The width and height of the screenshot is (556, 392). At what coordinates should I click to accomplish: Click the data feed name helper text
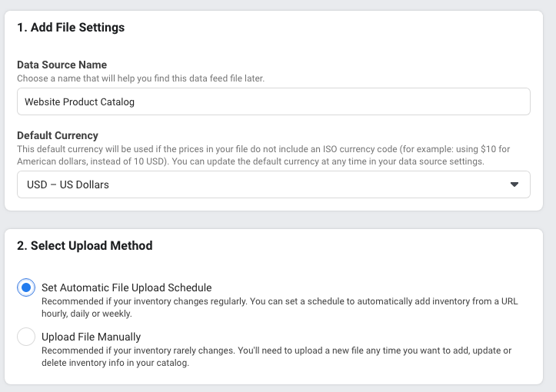(141, 78)
